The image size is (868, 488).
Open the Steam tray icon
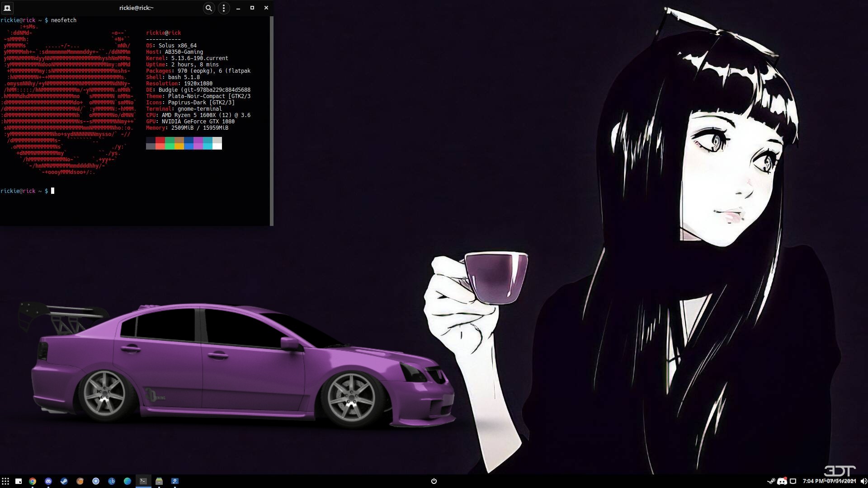(x=771, y=481)
